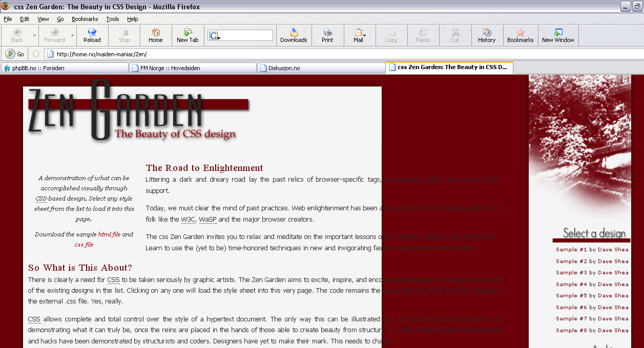The image size is (644, 348).
Task: Open the Edit menu
Action: tap(25, 19)
